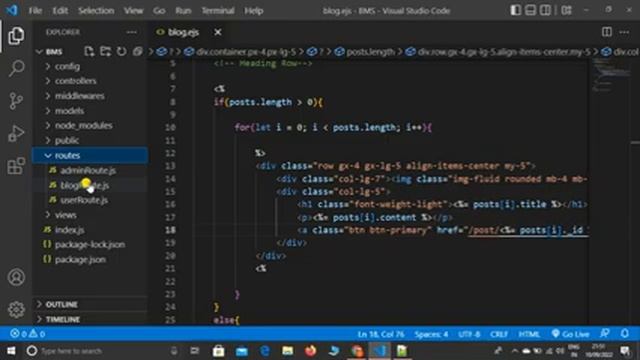Image resolution: width=640 pixels, height=360 pixels.
Task: Open the Run menu
Action: (x=183, y=11)
